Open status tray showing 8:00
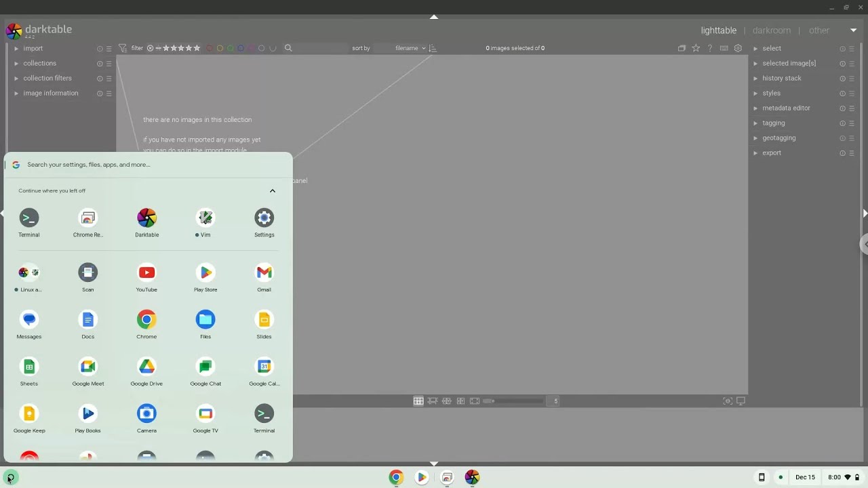Image resolution: width=868 pixels, height=488 pixels. (844, 477)
